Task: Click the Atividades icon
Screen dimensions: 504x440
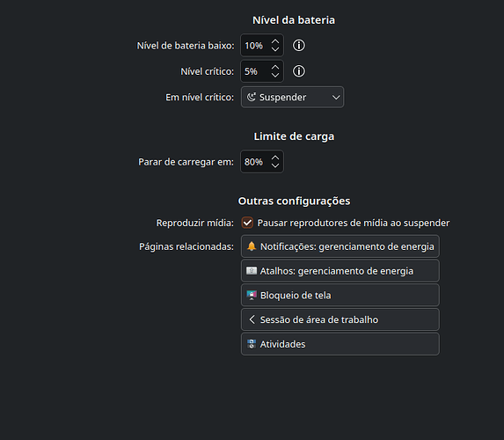Action: (x=252, y=344)
